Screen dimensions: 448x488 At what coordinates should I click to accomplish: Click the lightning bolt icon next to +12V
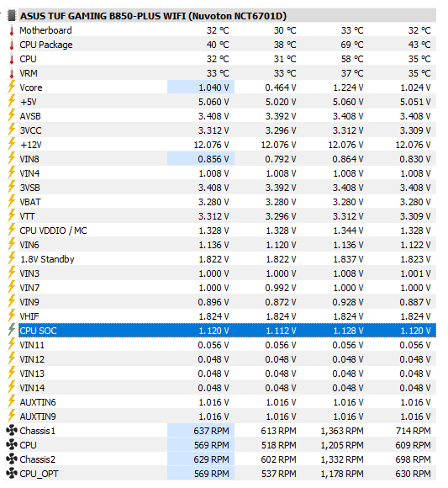click(12, 145)
